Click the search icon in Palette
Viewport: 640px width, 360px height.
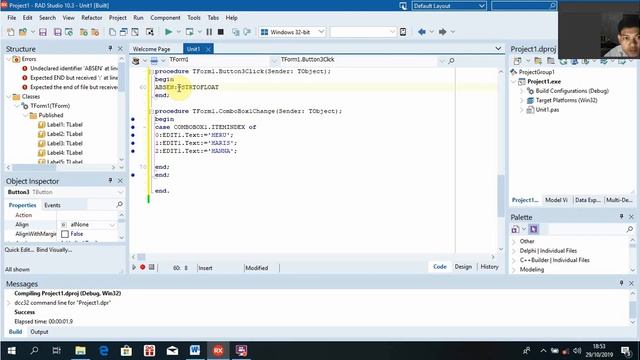click(x=630, y=229)
